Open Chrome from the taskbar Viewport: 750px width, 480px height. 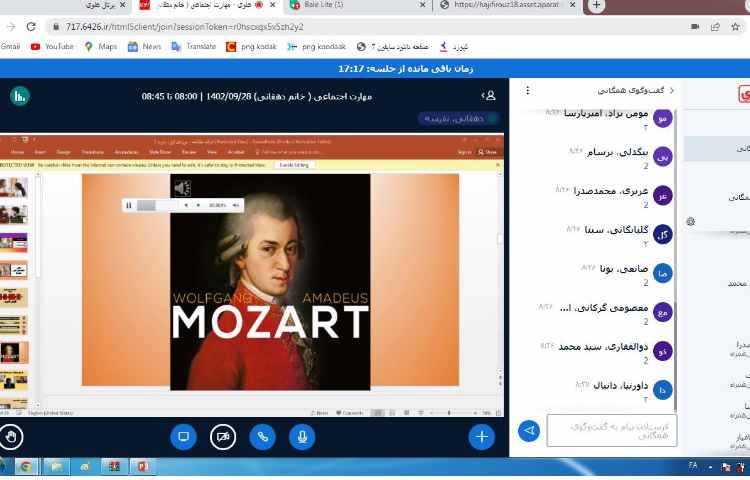point(26,466)
